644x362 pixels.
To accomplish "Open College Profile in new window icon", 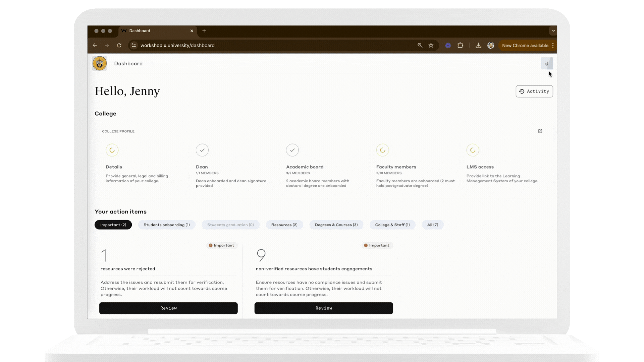I will [x=540, y=131].
